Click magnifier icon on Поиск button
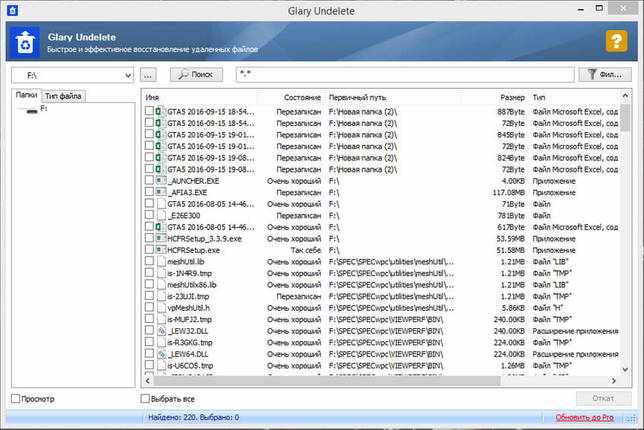 tap(183, 74)
